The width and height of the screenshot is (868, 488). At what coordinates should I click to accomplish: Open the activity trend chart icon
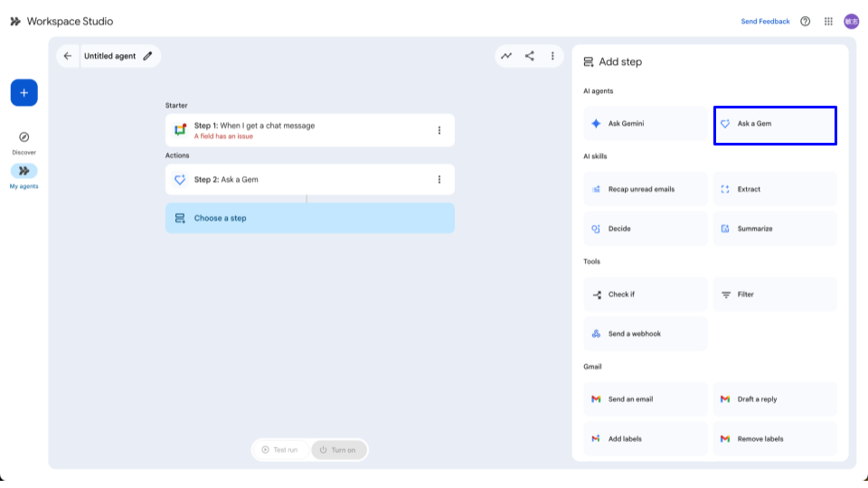point(506,56)
